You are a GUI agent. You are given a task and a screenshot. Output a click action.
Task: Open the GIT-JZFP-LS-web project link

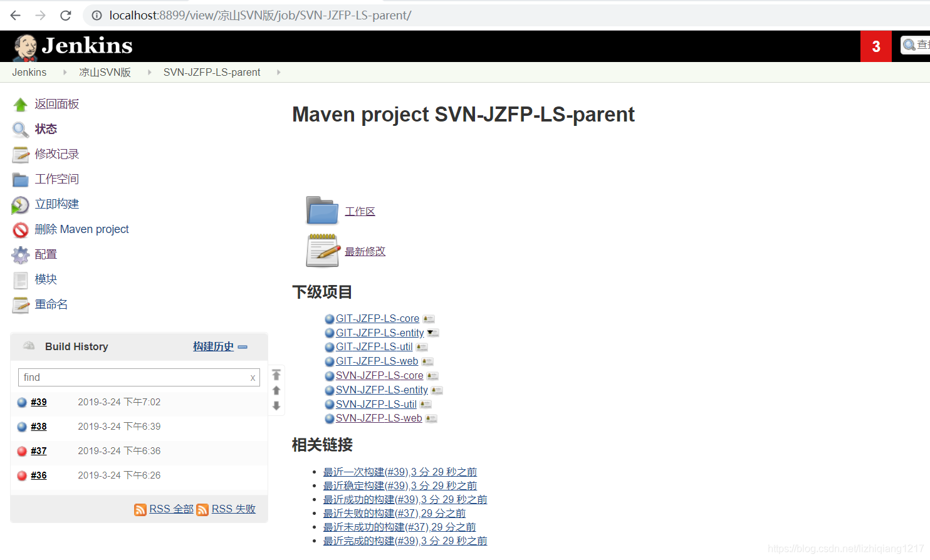click(x=377, y=361)
